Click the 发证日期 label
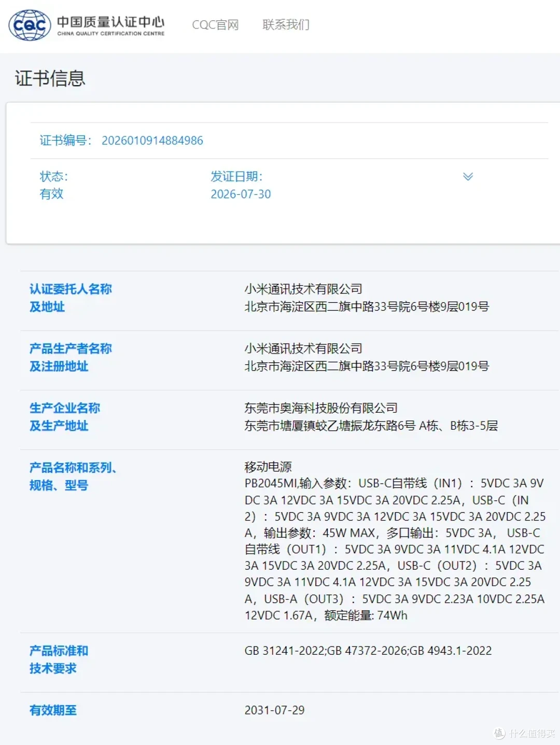Image resolution: width=560 pixels, height=745 pixels. pyautogui.click(x=236, y=176)
